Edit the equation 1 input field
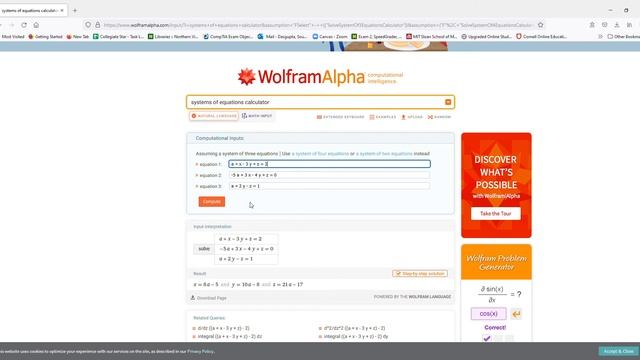 (329, 164)
